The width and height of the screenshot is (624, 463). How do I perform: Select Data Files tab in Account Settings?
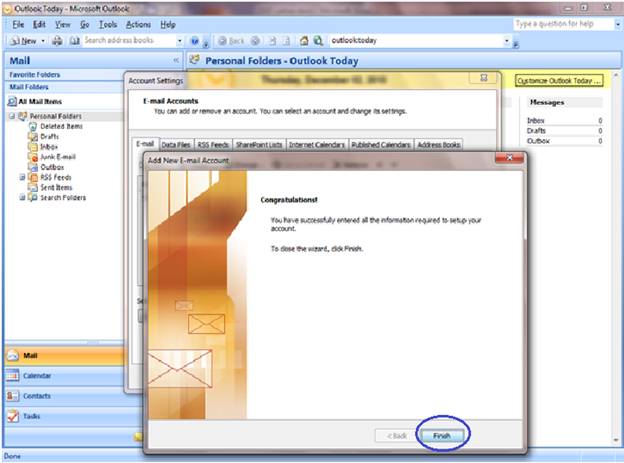click(176, 145)
